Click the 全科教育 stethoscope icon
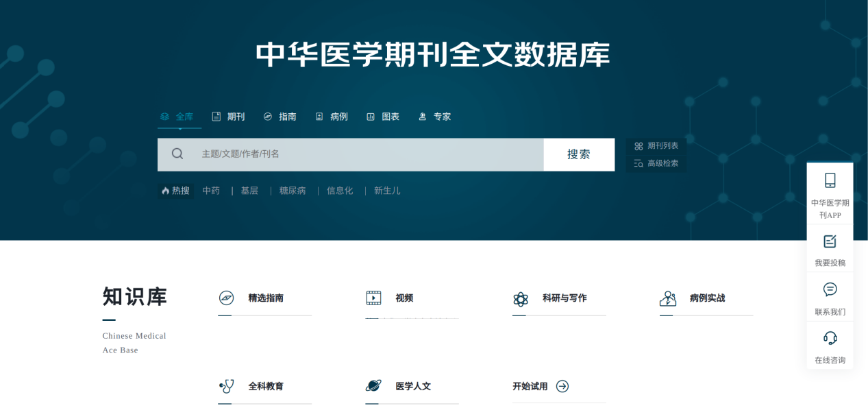Image resolution: width=868 pixels, height=419 pixels. tap(226, 386)
